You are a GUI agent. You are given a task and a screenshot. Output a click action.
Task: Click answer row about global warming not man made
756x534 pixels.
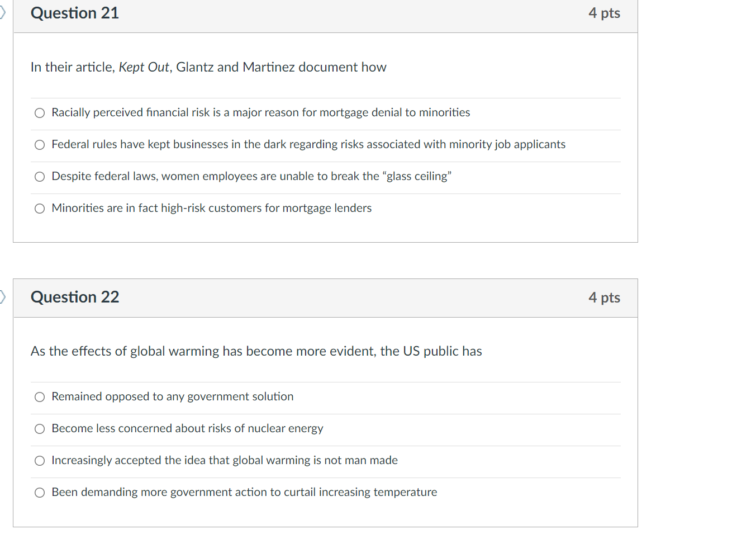(x=225, y=461)
